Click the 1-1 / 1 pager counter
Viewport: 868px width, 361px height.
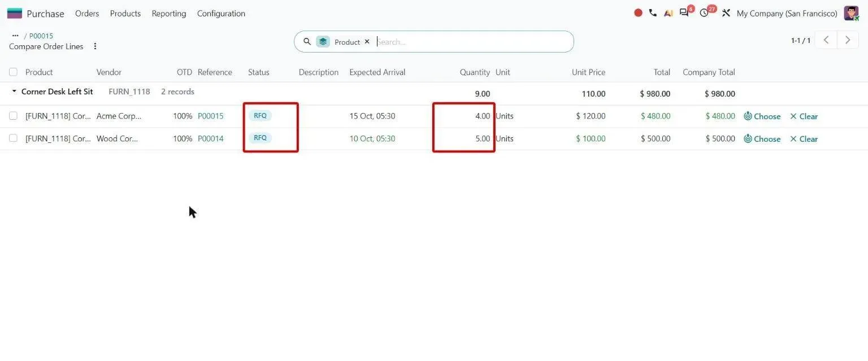pos(800,41)
